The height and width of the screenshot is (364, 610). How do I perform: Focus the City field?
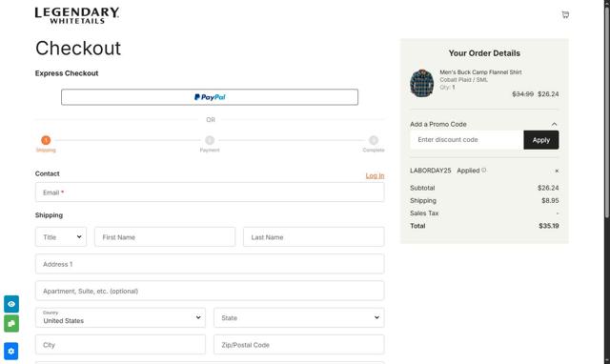pyautogui.click(x=120, y=345)
